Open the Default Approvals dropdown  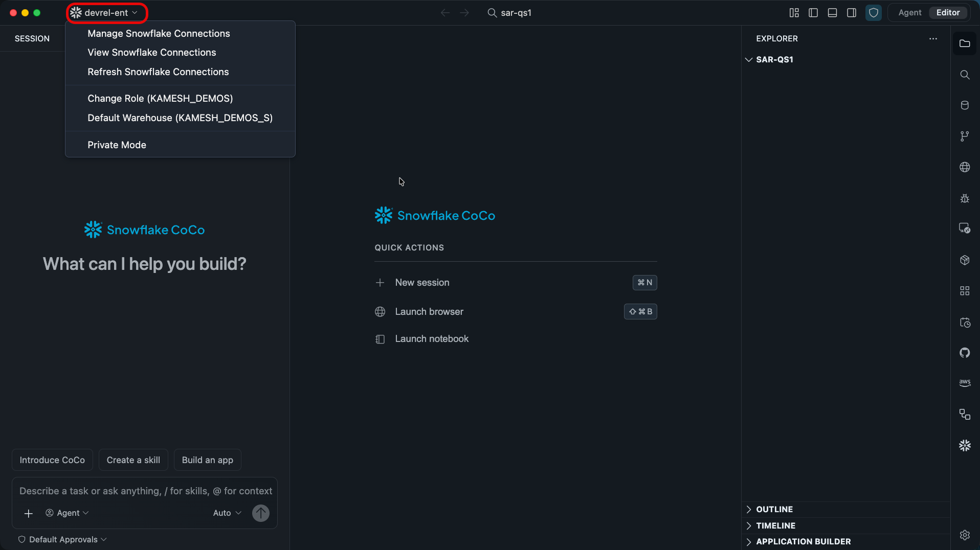(x=62, y=540)
